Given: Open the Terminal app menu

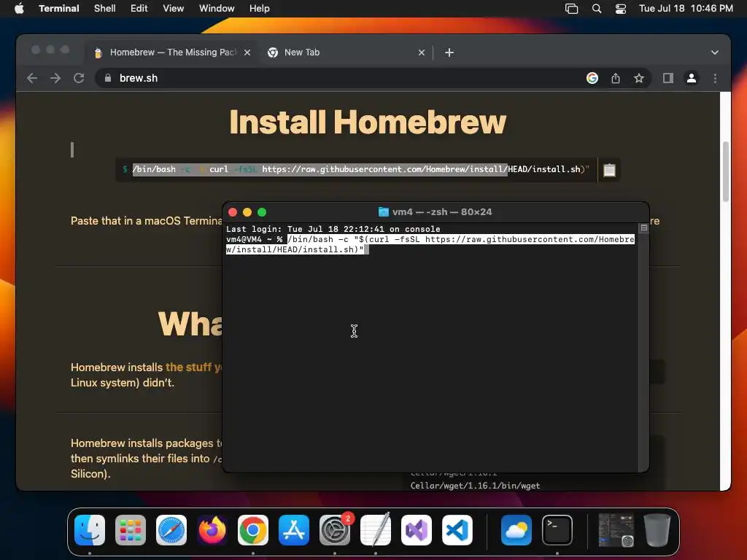Looking at the screenshot, I should [58, 9].
